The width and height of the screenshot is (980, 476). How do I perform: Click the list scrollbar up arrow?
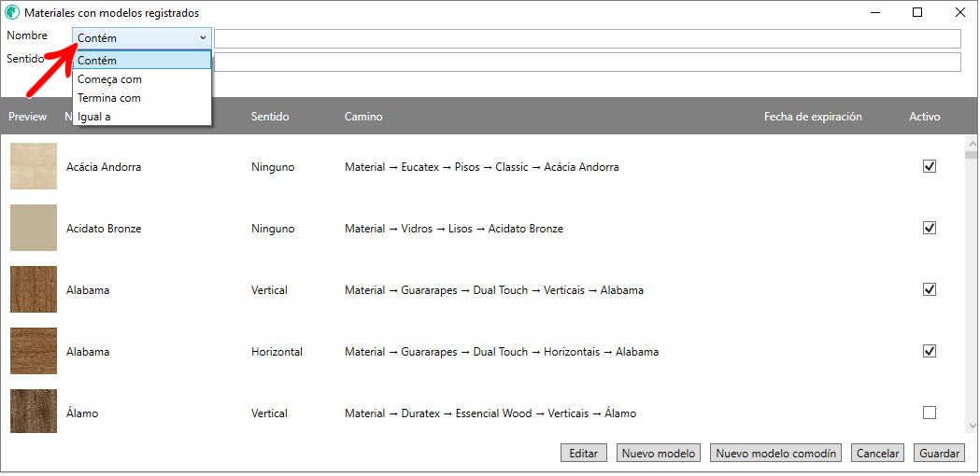pyautogui.click(x=971, y=145)
